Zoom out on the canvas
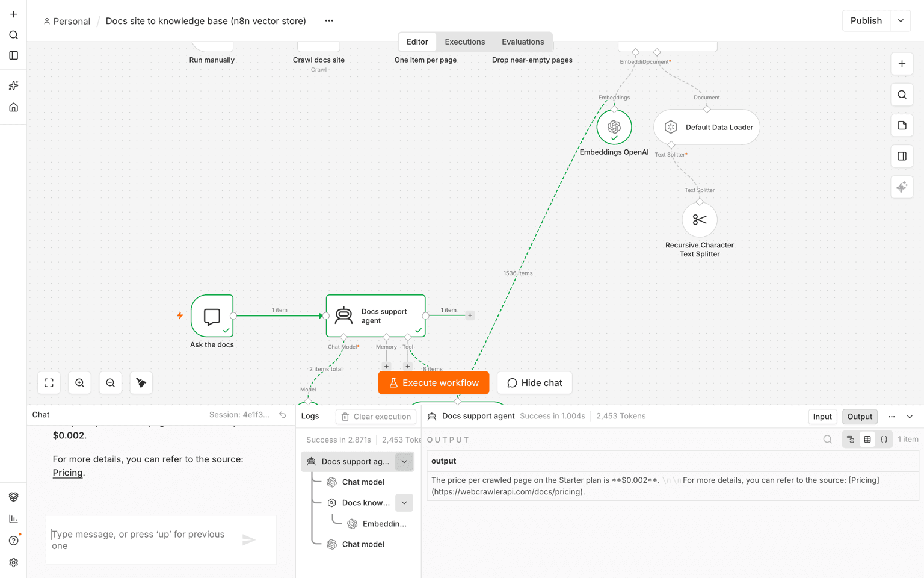 click(110, 383)
